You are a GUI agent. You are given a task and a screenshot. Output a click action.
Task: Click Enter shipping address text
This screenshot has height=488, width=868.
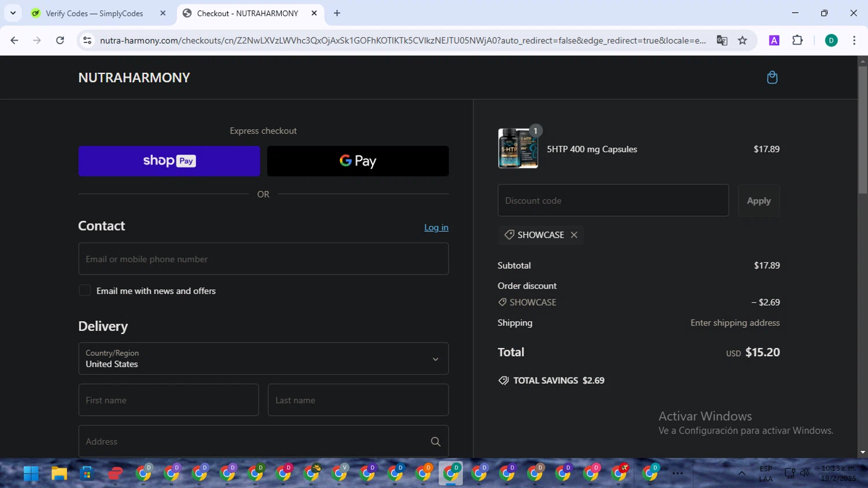pos(735,322)
